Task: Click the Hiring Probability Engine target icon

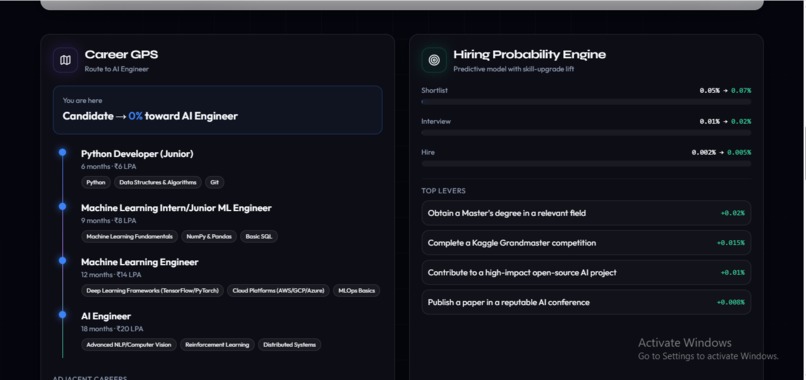Action: tap(434, 60)
